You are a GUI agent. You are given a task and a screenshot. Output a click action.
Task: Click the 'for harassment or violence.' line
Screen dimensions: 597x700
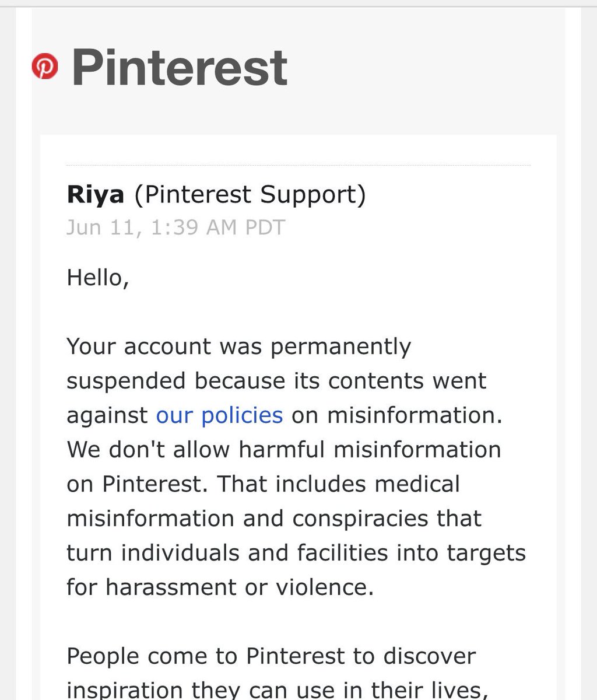point(220,587)
